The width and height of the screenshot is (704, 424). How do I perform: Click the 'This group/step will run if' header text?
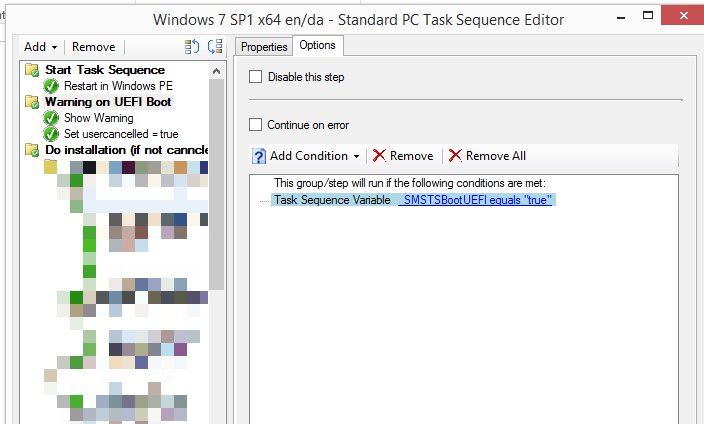[x=410, y=183]
